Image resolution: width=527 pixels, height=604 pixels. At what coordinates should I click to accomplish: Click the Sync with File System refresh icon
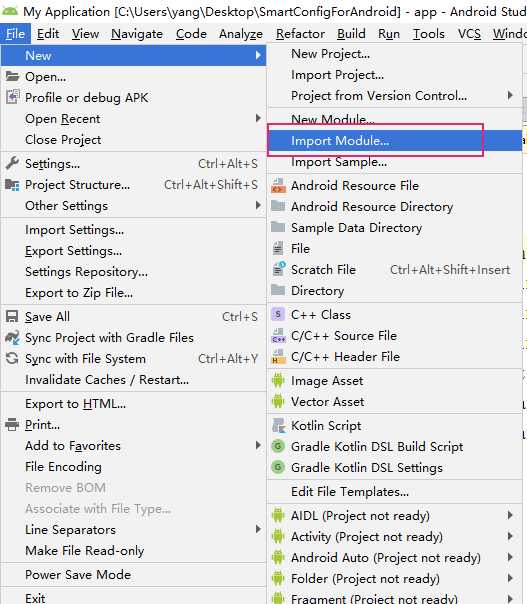[x=12, y=359]
